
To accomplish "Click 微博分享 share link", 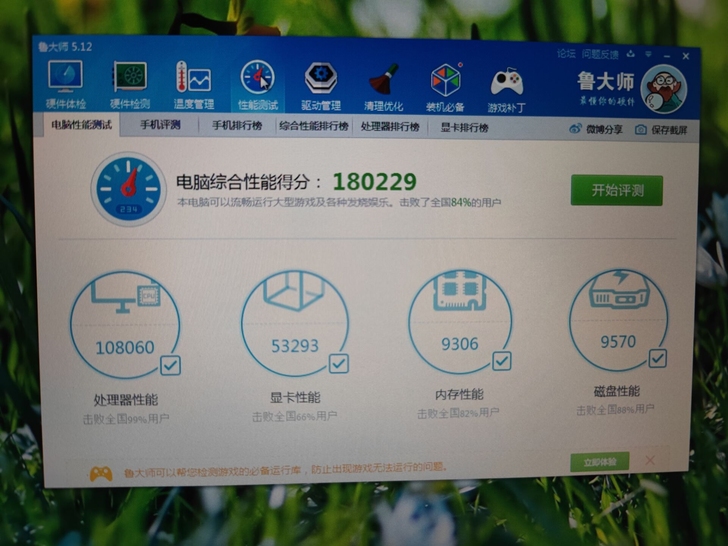I will [x=604, y=130].
